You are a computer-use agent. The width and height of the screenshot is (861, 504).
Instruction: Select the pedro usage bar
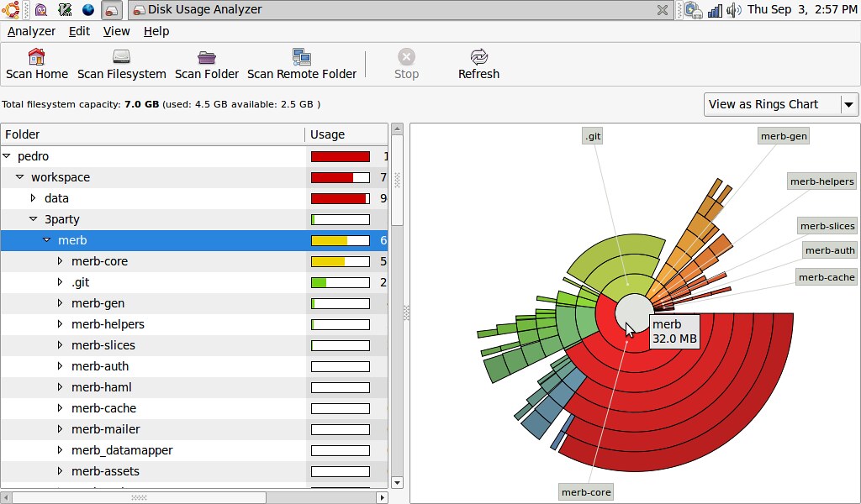tap(341, 156)
